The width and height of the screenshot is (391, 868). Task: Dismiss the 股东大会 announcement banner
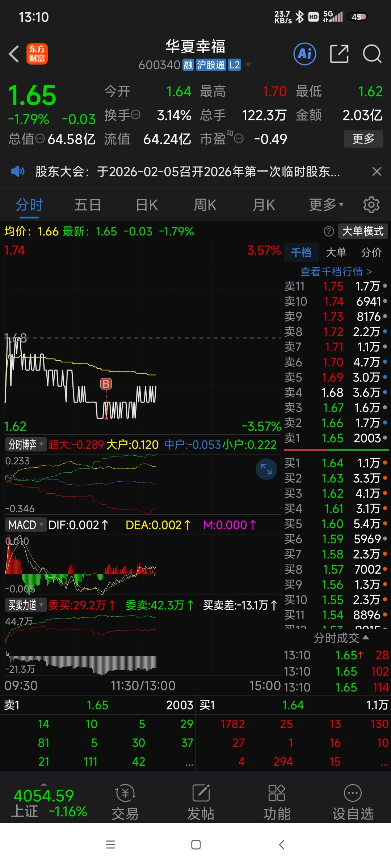click(x=377, y=171)
